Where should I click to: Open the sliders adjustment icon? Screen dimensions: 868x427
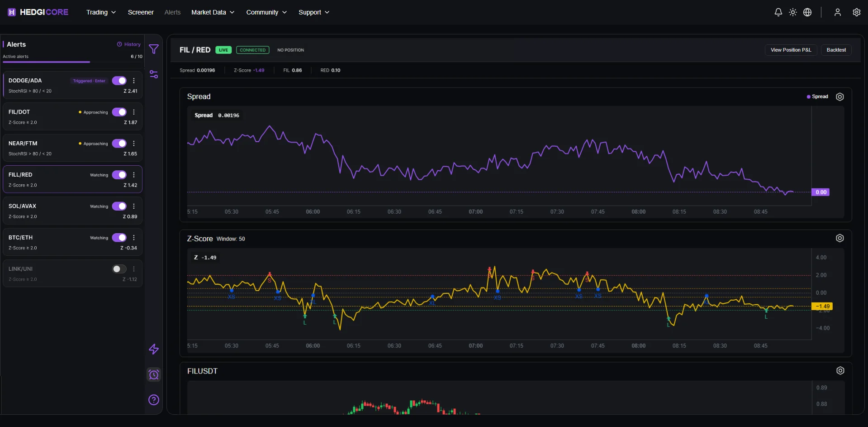click(154, 74)
